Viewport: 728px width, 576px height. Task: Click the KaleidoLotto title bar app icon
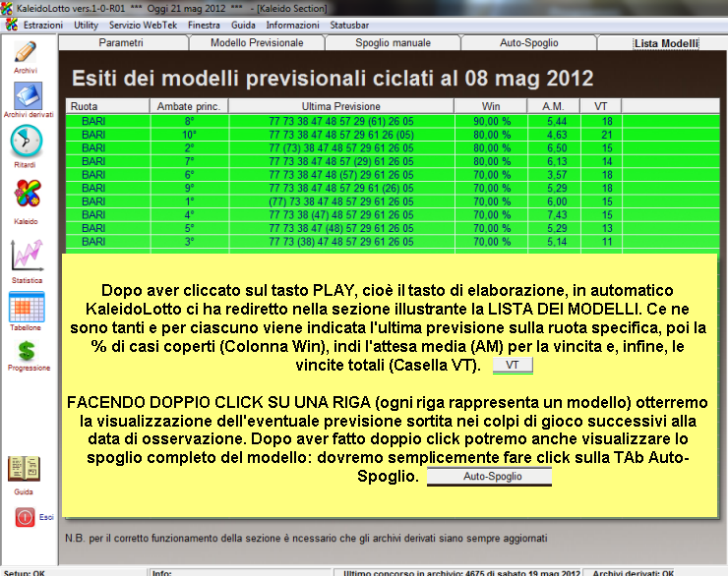tap(7, 8)
